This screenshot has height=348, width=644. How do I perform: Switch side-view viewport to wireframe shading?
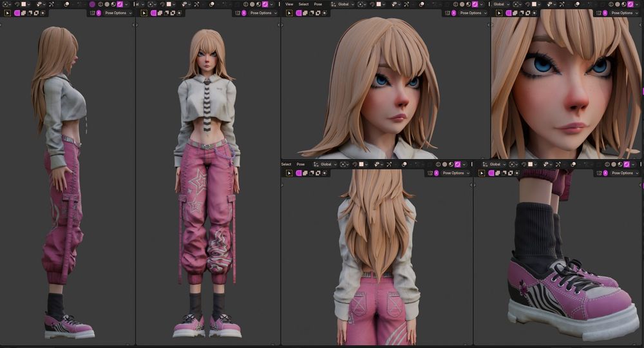pyautogui.click(x=100, y=4)
